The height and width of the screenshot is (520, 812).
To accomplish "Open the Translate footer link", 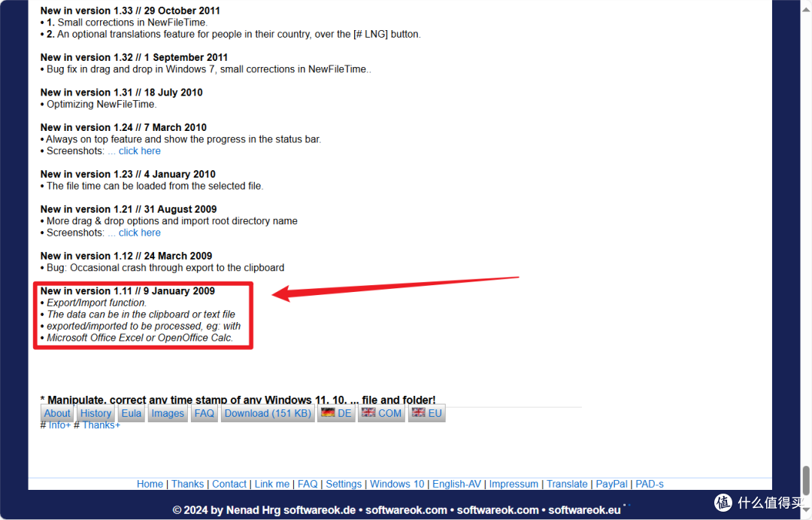I will [567, 484].
